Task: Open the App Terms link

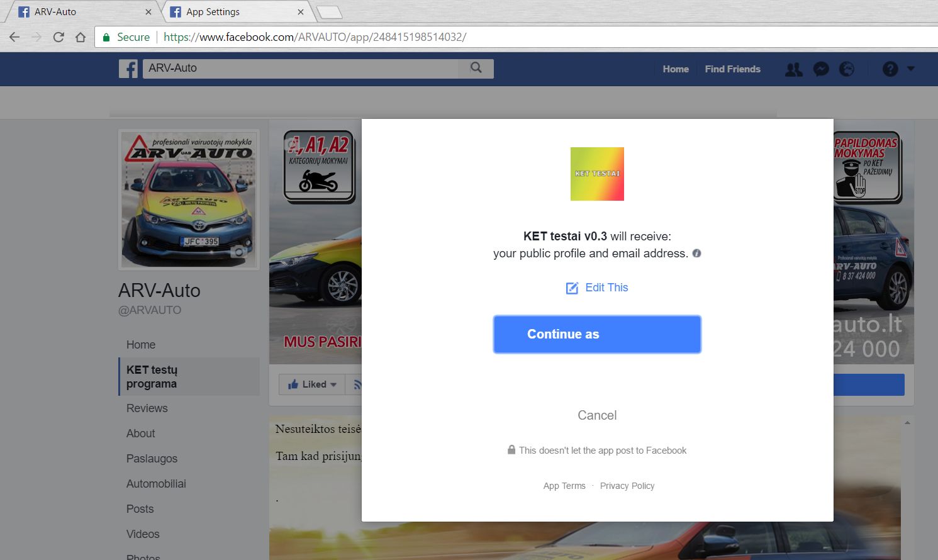Action: tap(564, 486)
